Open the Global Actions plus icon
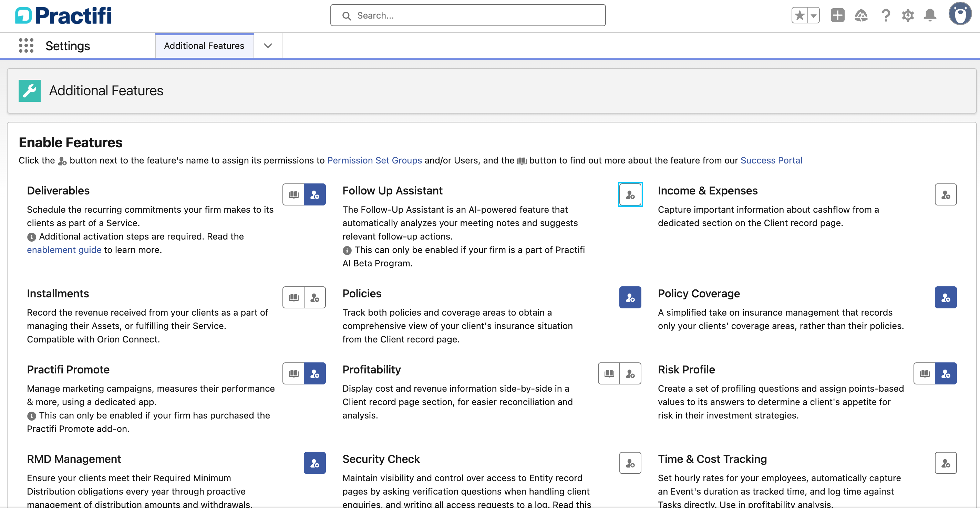 837,15
